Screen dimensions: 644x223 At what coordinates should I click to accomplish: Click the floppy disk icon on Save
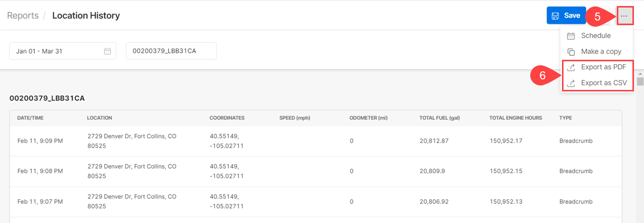coord(555,16)
